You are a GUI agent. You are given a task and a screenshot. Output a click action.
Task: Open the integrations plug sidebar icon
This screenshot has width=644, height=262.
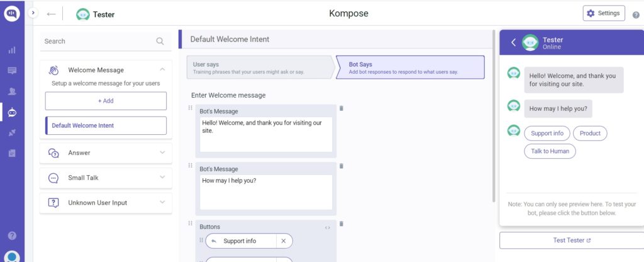click(12, 132)
